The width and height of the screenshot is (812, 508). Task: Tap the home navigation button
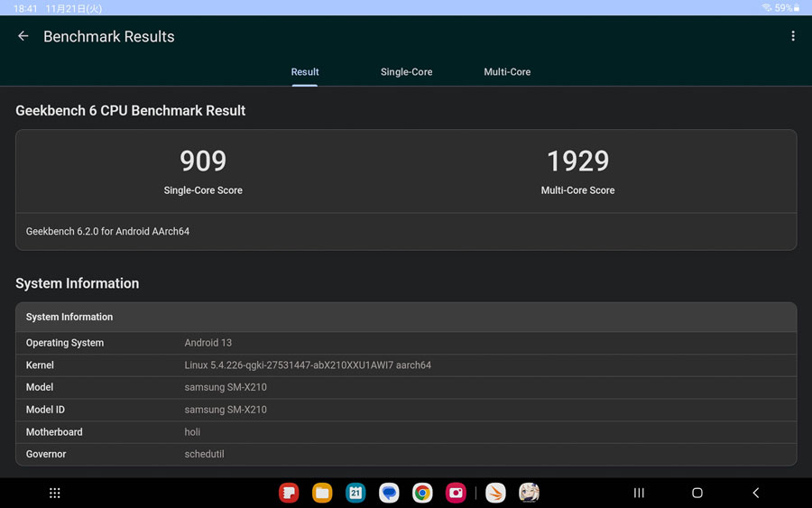click(x=697, y=493)
